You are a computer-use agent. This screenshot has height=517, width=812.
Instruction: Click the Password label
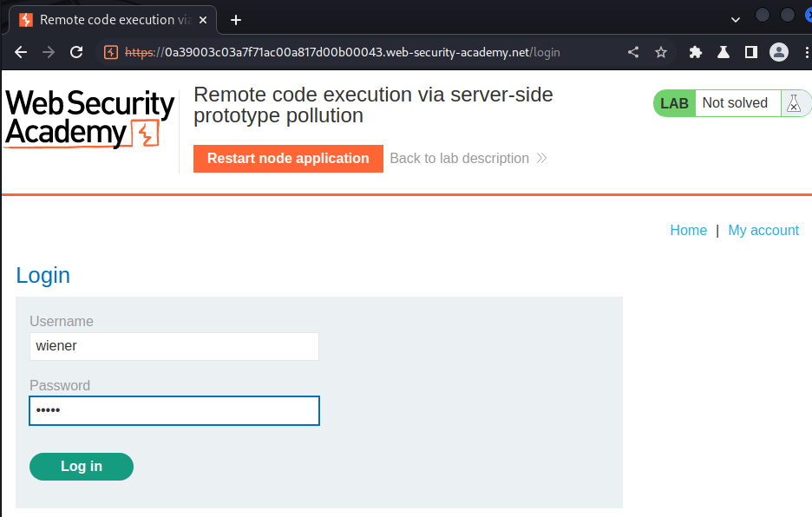point(60,385)
